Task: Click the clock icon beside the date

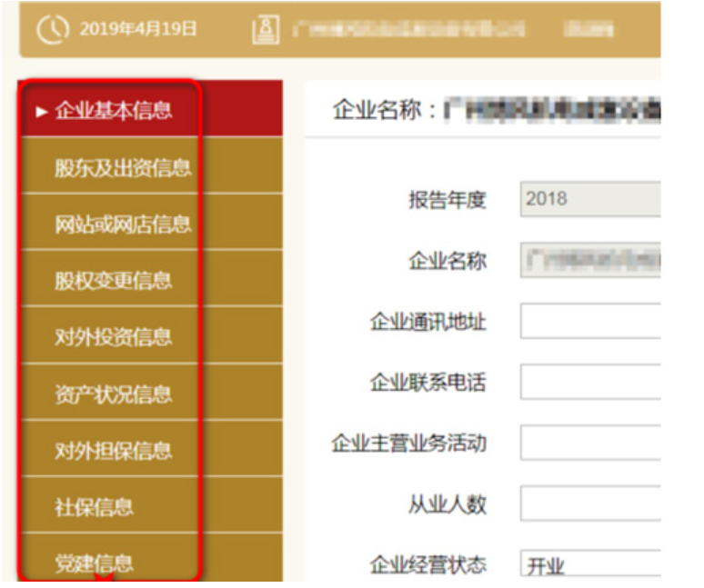Action: click(53, 28)
